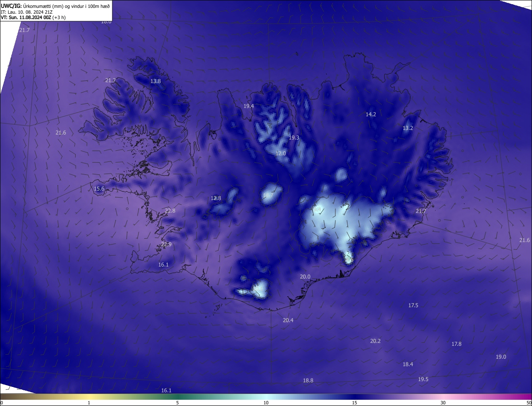Click the 19.3 value on the map
This screenshot has height=406, width=532.
(294, 137)
